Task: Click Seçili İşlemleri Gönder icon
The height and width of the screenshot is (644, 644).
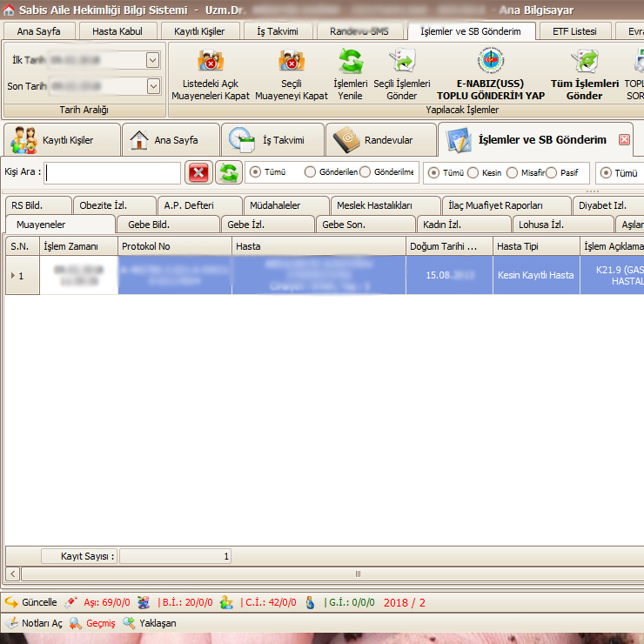Action: (402, 61)
